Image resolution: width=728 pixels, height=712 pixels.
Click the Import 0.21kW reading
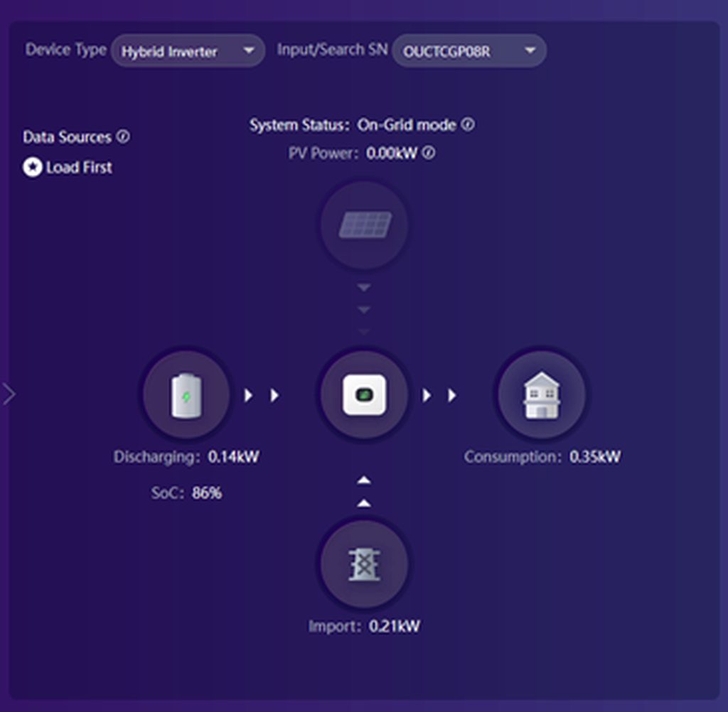[x=364, y=627]
